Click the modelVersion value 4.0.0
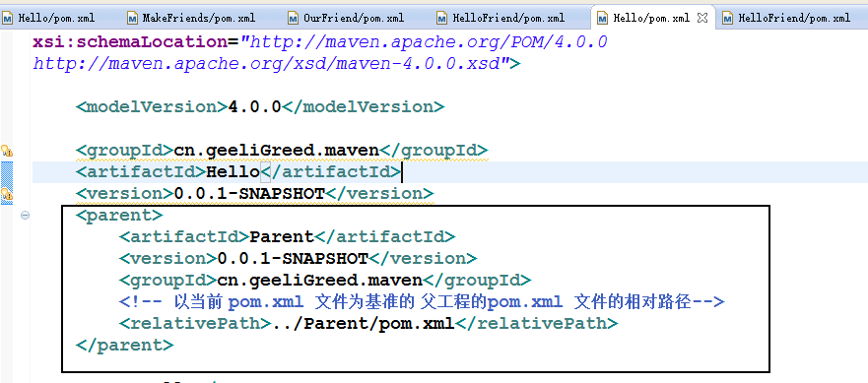Viewport: 868px width, 383px height. (254, 106)
